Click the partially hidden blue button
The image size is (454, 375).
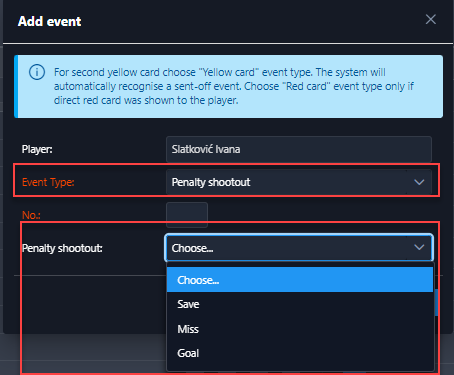coord(437,302)
